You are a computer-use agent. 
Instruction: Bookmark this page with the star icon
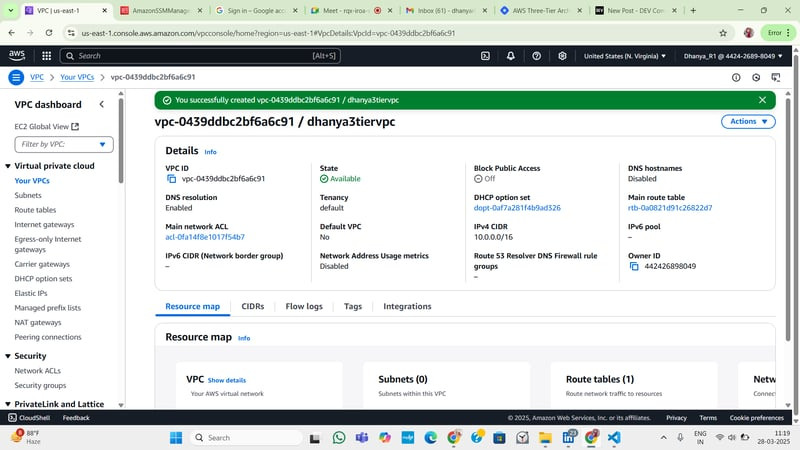coord(723,33)
